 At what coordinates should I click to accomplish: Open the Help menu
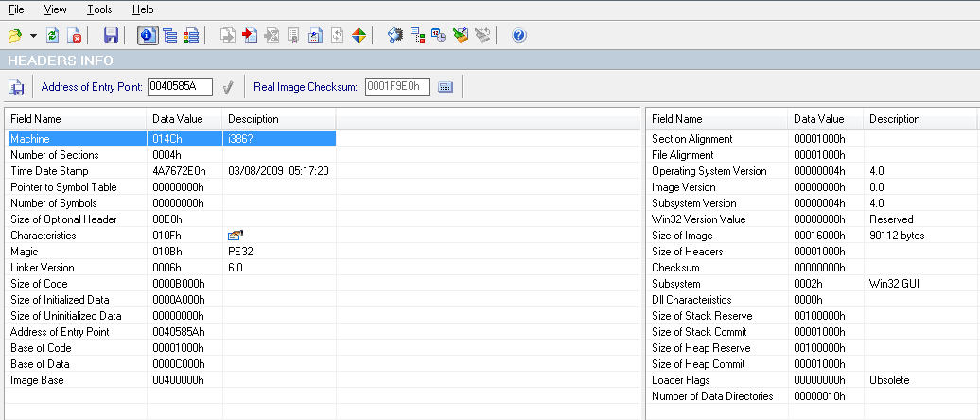click(x=143, y=9)
